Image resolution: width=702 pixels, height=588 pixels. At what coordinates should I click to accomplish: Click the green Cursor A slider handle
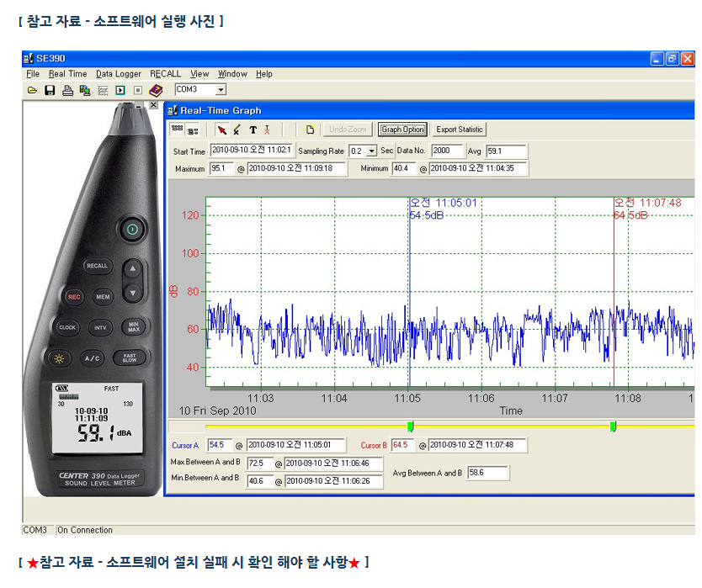[410, 426]
